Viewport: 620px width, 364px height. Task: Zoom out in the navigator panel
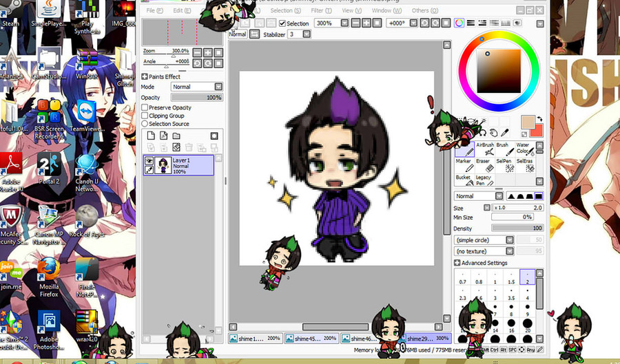(x=197, y=52)
